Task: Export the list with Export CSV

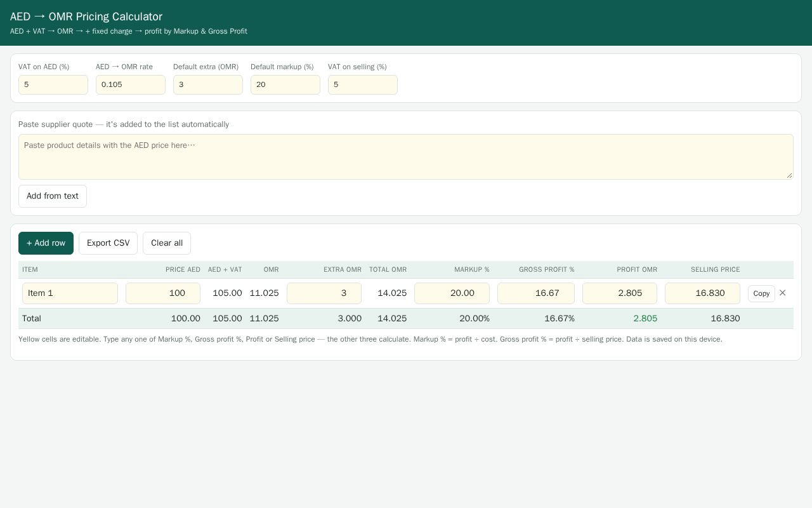Action: tap(108, 243)
